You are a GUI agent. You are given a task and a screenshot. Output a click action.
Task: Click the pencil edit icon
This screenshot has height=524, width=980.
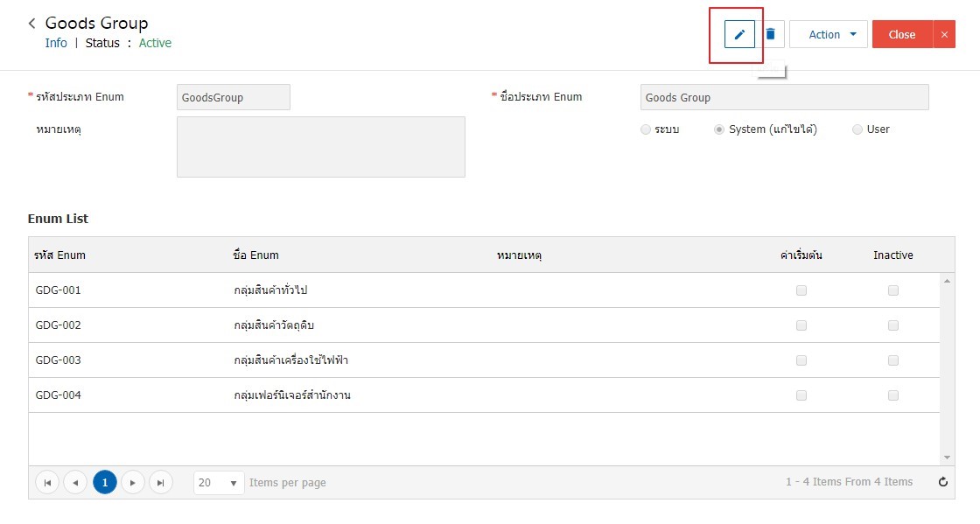tap(739, 34)
